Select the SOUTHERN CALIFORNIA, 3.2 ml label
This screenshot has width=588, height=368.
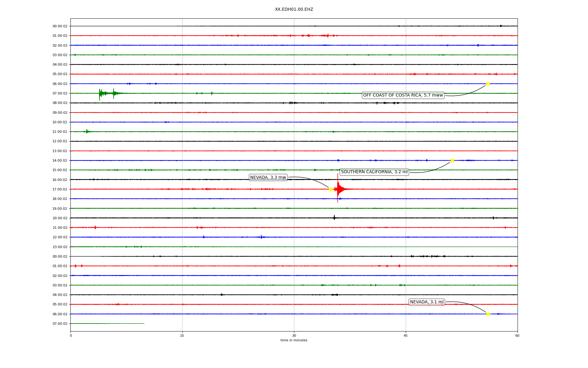(x=374, y=172)
